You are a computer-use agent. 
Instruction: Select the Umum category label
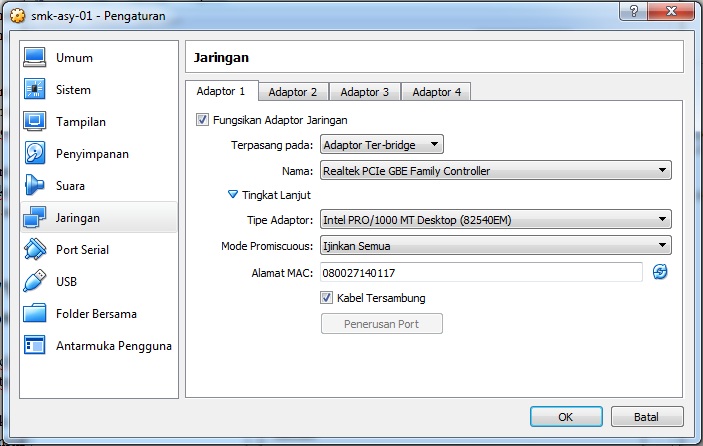(74, 58)
